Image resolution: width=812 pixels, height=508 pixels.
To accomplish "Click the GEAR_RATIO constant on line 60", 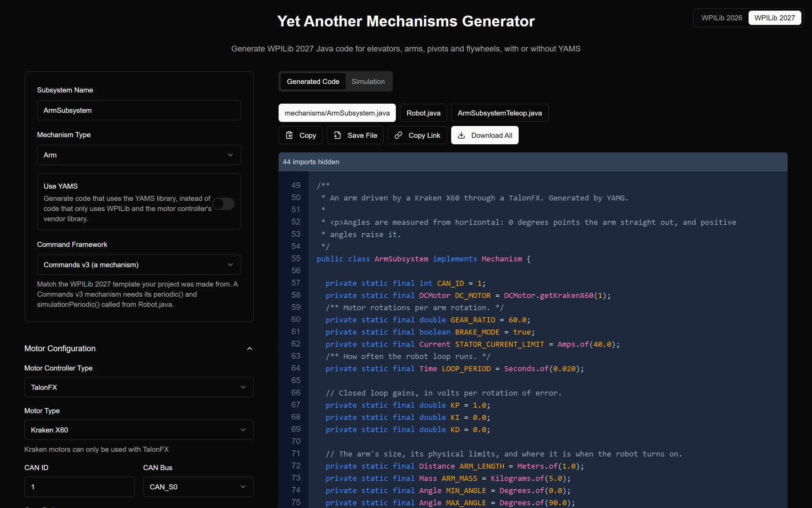I will click(473, 320).
